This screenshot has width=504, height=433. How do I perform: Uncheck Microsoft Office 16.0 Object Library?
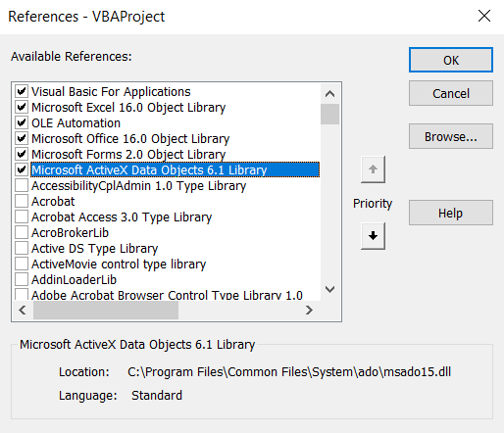[22, 138]
